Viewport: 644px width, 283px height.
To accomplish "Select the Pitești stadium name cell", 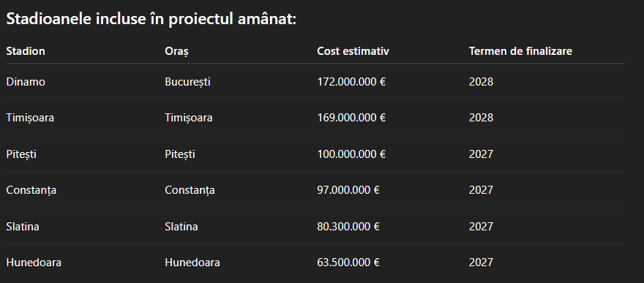I will 21,154.
